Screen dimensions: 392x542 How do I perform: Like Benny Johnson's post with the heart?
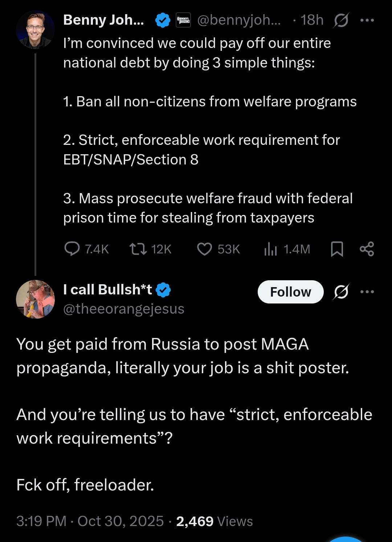point(204,249)
